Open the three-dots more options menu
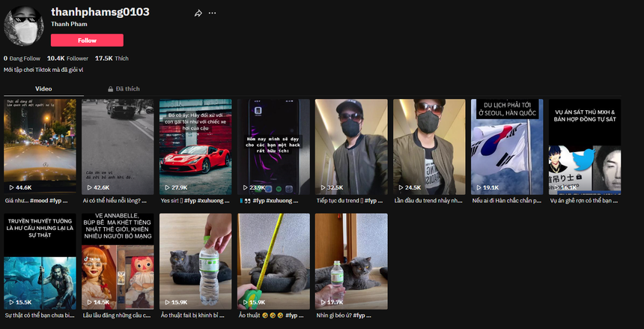Image resolution: width=644 pixels, height=329 pixels. point(213,13)
